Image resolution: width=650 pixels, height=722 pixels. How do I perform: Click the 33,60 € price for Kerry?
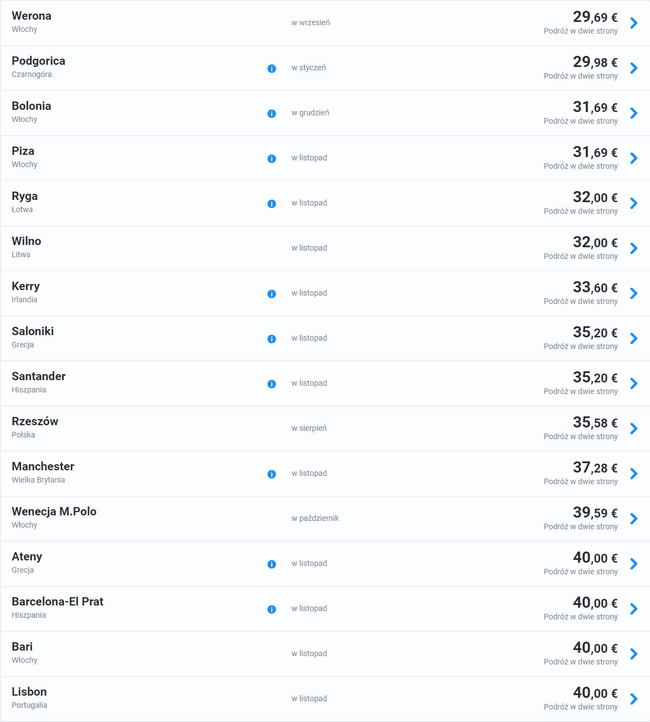pos(595,287)
